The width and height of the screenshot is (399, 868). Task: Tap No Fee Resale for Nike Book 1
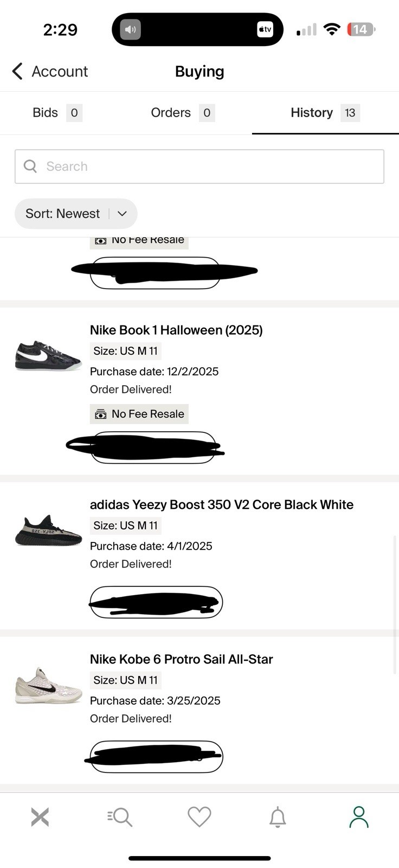(139, 414)
